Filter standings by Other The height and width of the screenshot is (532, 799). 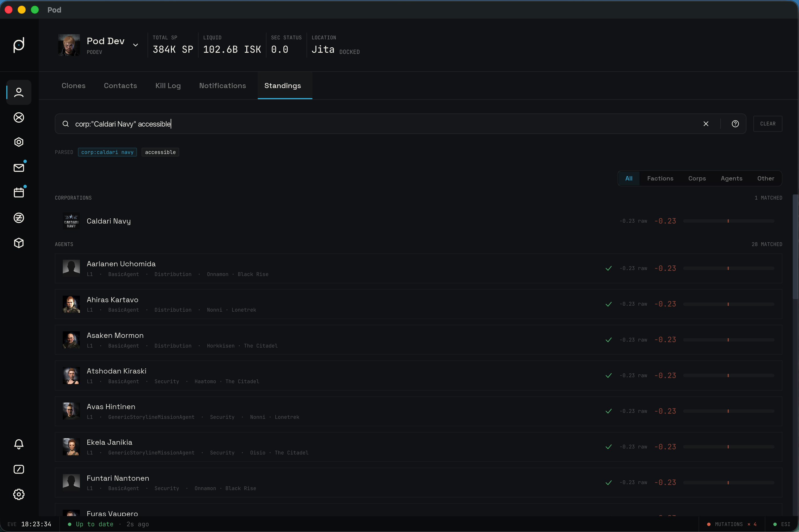tap(766, 178)
